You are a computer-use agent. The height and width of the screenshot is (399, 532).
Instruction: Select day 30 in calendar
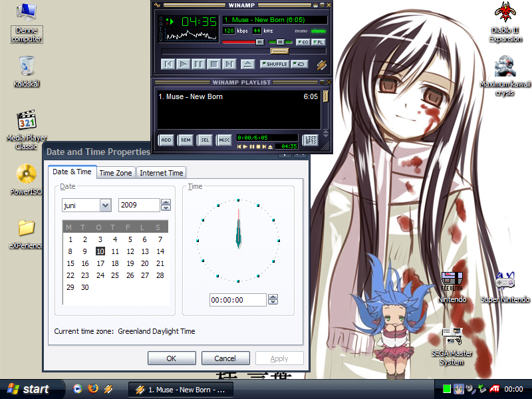(x=85, y=287)
